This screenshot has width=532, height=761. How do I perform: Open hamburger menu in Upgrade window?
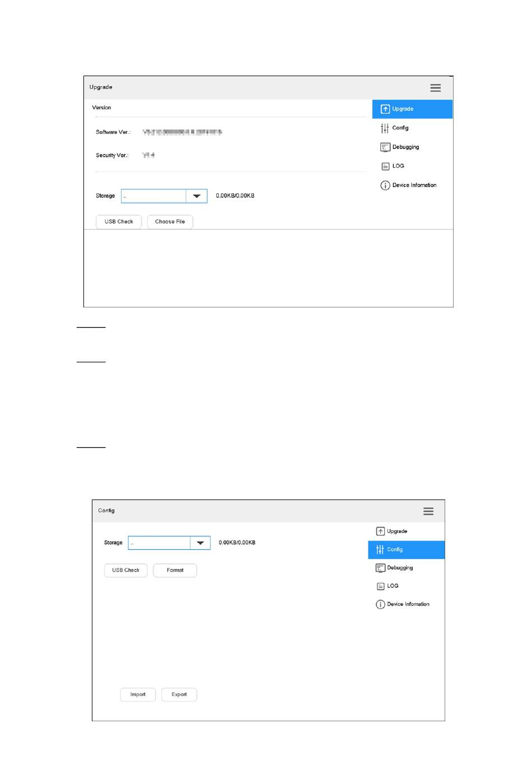435,88
